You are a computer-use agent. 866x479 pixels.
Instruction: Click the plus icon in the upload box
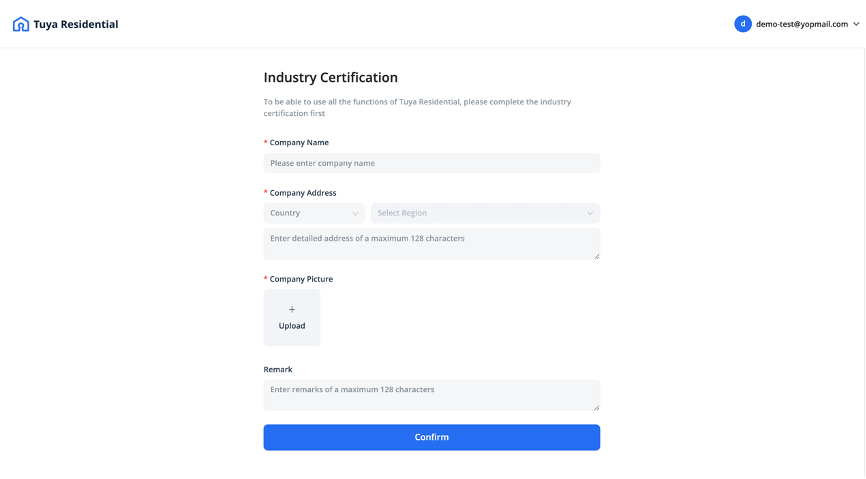(x=292, y=310)
